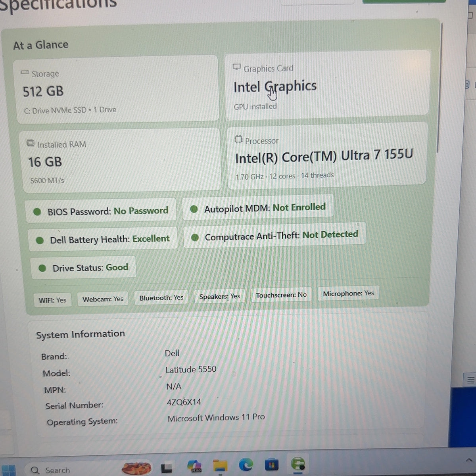The image size is (476, 476).
Task: Click the At a Glance heading
Action: point(40,45)
